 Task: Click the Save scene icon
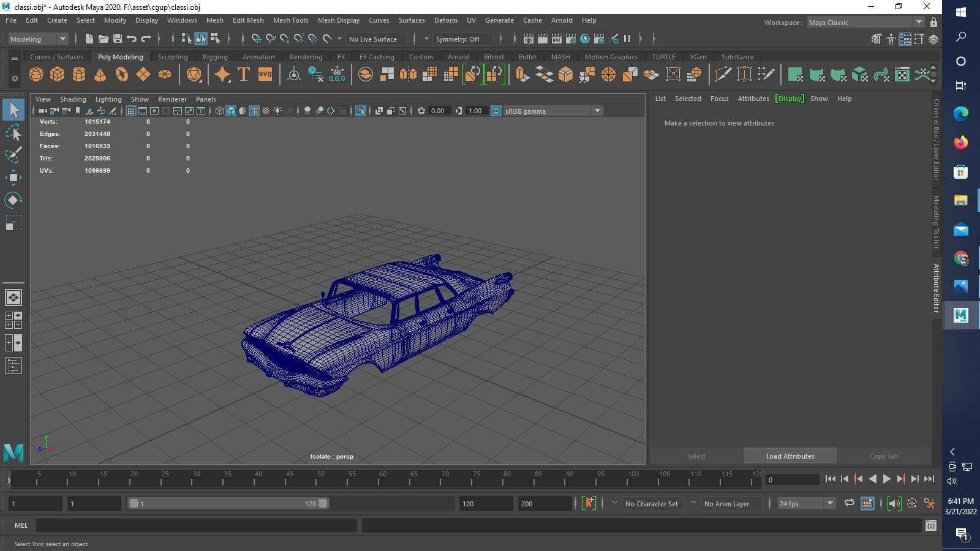[118, 39]
